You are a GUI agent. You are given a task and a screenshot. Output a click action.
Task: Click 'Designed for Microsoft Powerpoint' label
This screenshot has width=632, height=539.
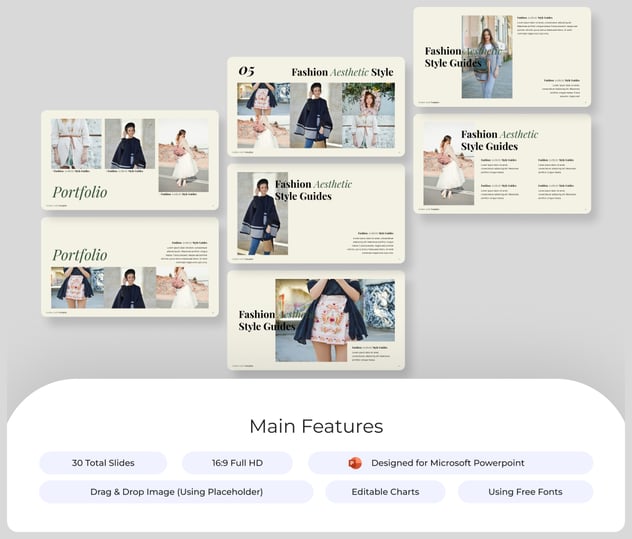click(447, 463)
